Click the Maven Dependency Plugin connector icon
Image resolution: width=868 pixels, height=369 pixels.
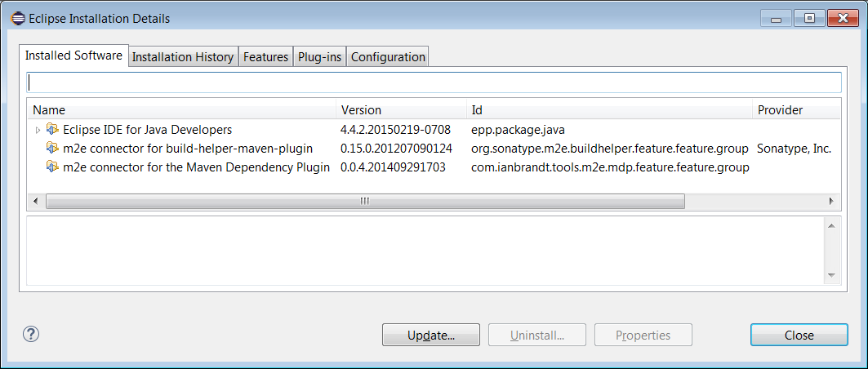53,167
